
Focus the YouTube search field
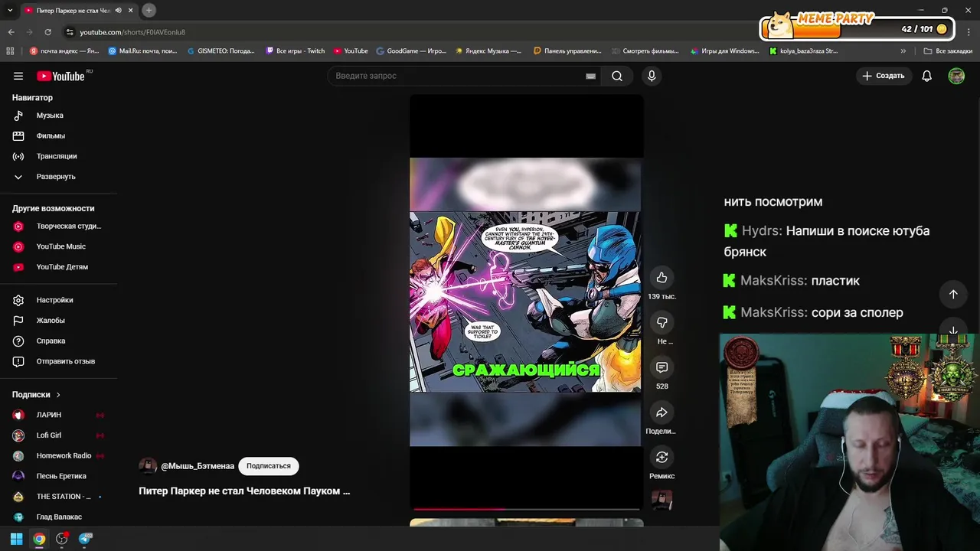click(456, 76)
